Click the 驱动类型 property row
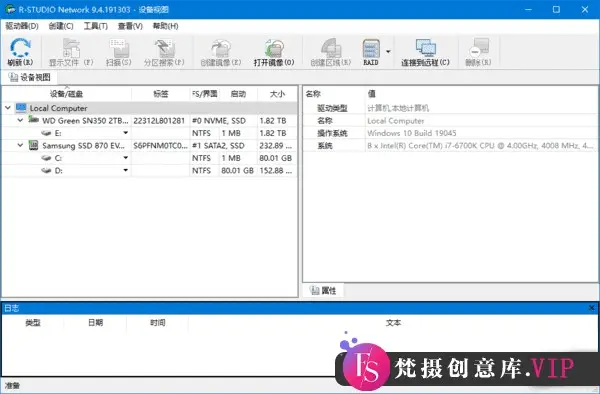 (450, 108)
